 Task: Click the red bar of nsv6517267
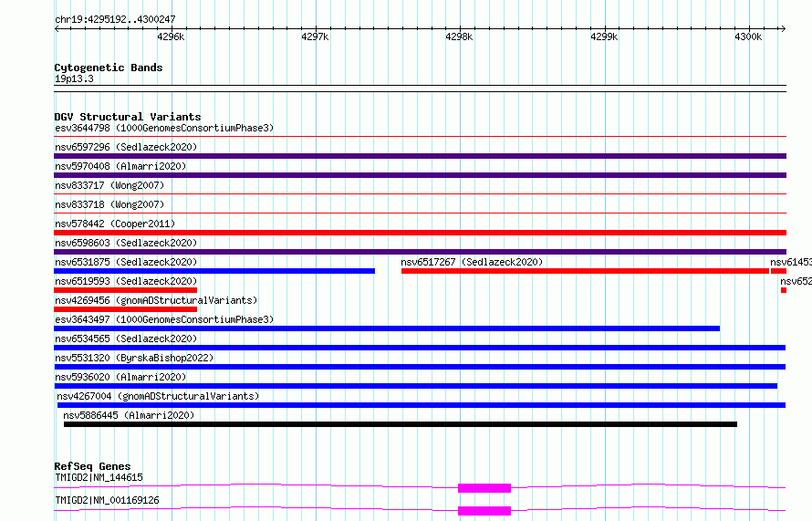tap(585, 271)
